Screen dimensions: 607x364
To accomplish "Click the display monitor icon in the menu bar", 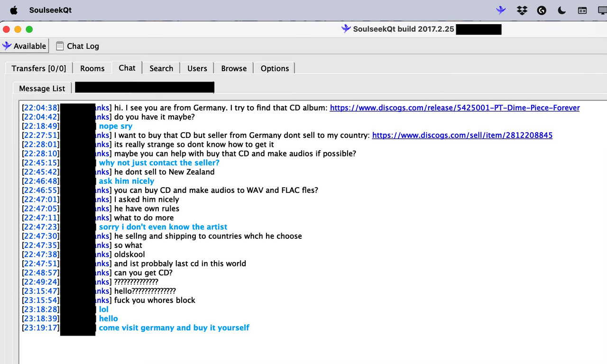I will 602,10.
